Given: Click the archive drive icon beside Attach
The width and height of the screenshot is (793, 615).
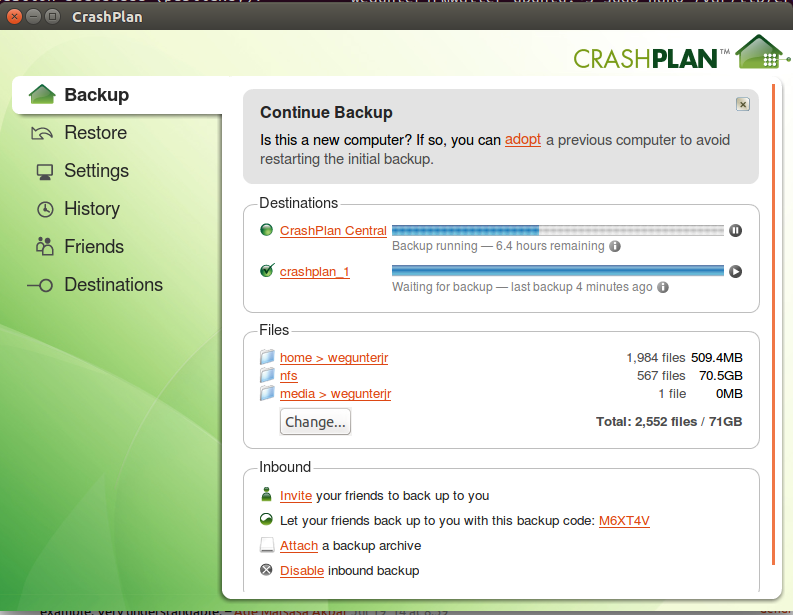Looking at the screenshot, I should coord(267,545).
